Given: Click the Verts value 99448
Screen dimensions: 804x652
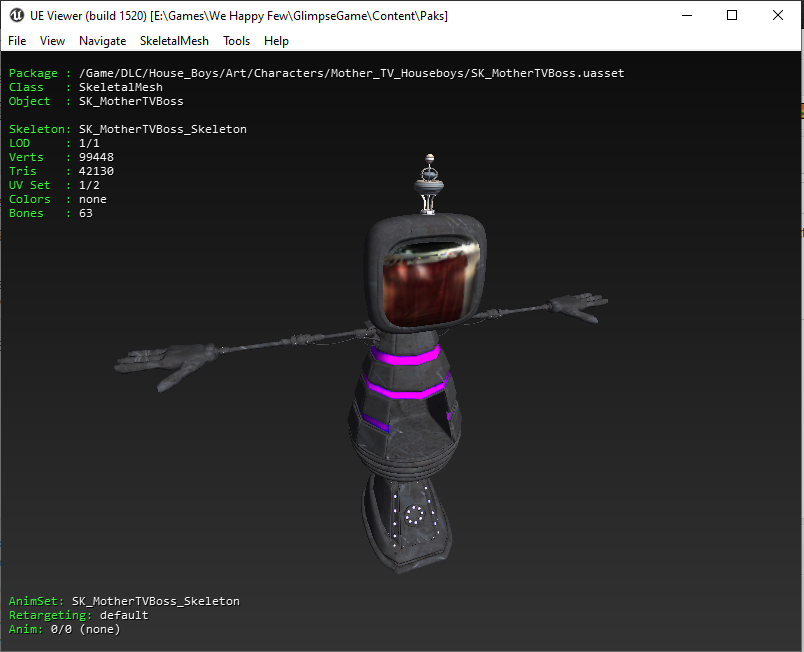Looking at the screenshot, I should (96, 157).
